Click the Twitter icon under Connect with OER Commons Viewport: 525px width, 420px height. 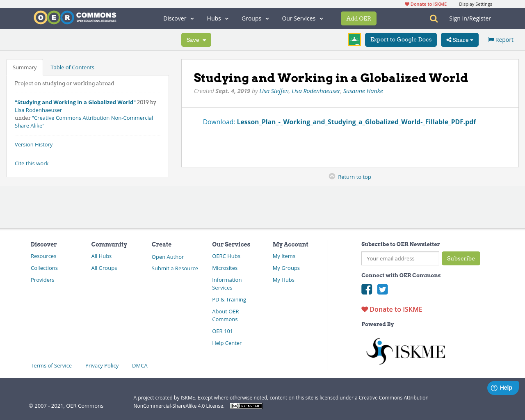[382, 290]
